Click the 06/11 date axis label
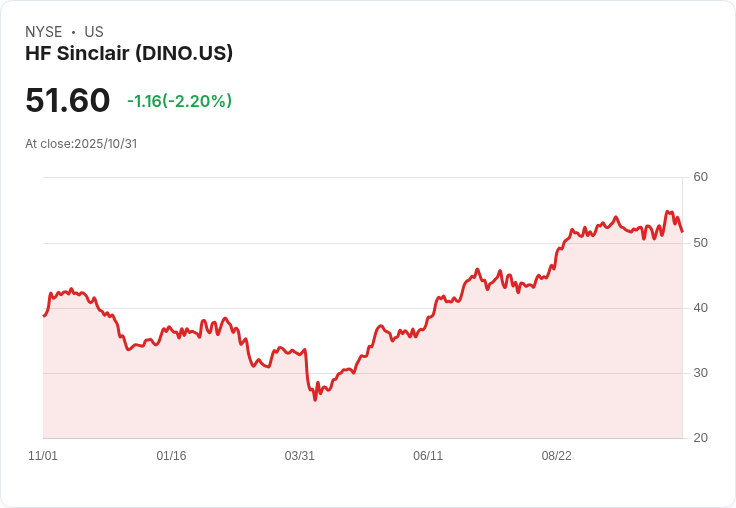The image size is (736, 508). 428,456
